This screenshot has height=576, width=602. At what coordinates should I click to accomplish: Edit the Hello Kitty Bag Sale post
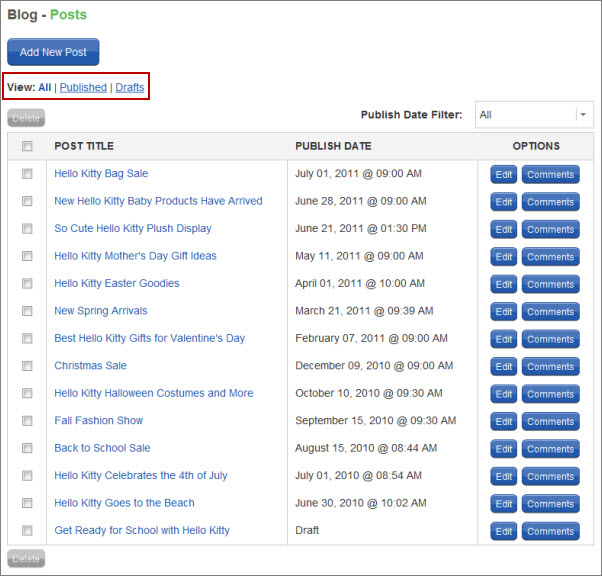coord(504,175)
